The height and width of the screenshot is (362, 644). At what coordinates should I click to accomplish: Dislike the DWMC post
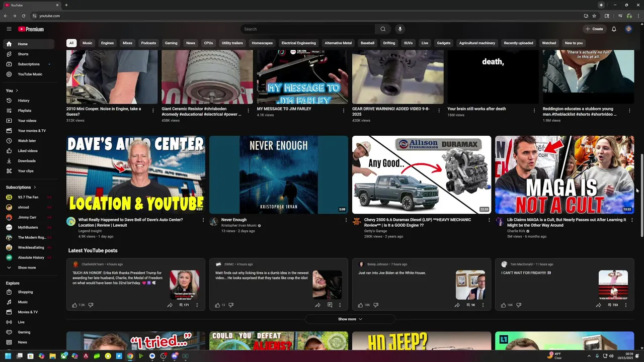click(231, 305)
